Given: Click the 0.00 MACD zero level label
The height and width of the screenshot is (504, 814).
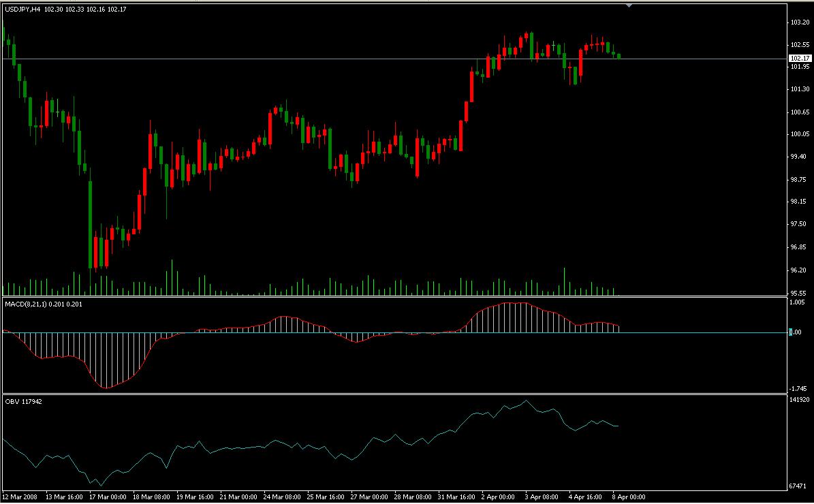Looking at the screenshot, I should click(x=796, y=332).
